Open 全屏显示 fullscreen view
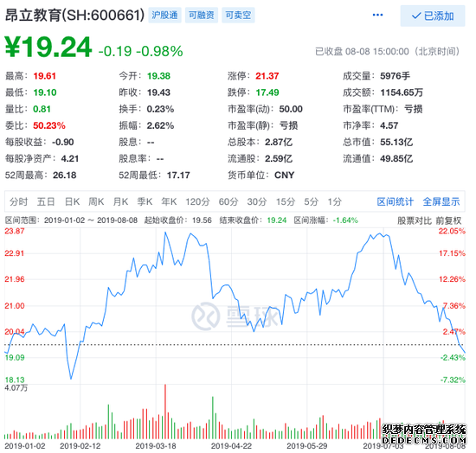The height and width of the screenshot is (453, 476). pos(441,201)
